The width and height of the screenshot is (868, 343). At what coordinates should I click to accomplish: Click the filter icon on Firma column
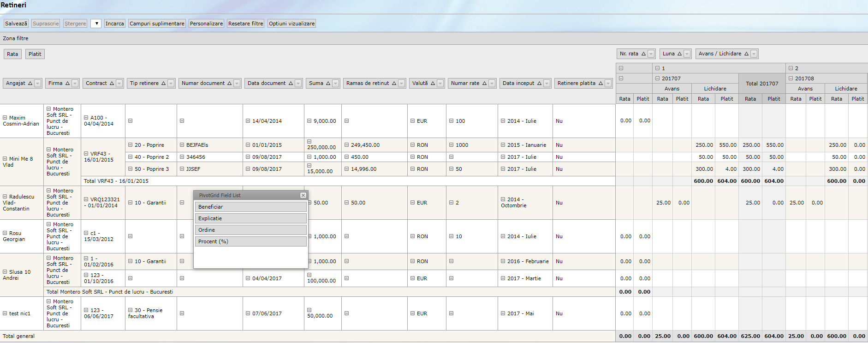(75, 84)
